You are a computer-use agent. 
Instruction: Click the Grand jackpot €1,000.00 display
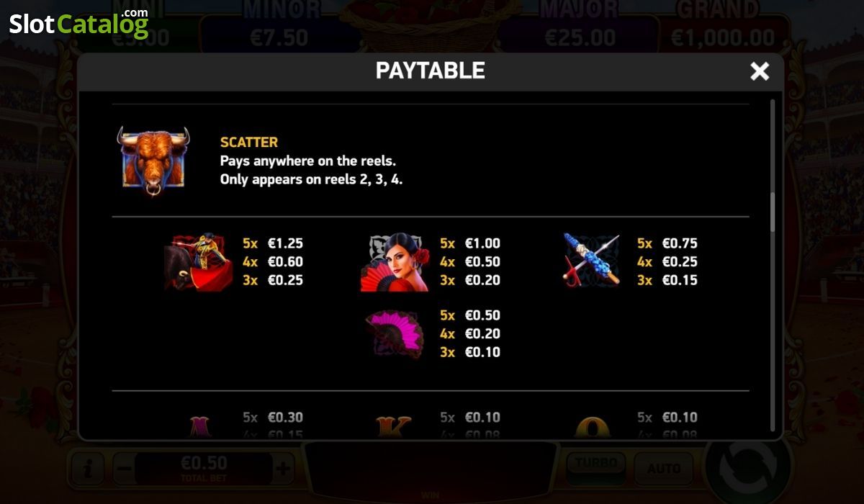(723, 26)
